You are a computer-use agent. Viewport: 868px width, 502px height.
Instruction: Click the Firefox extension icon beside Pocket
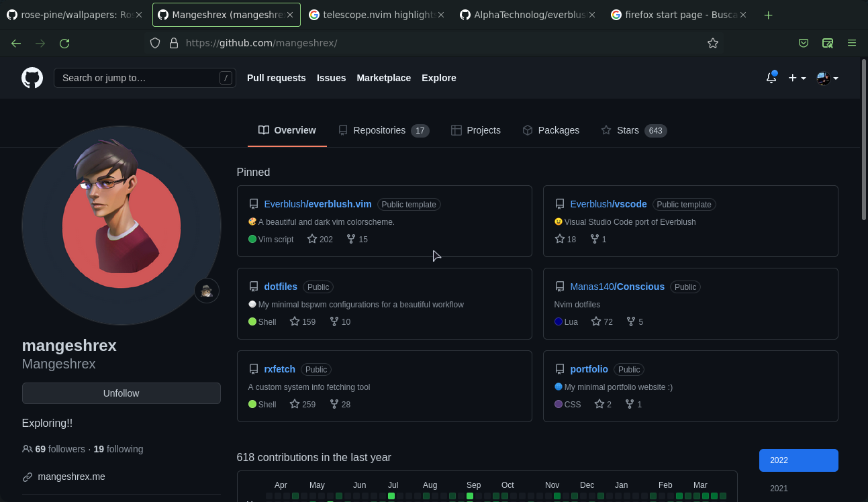coord(828,43)
